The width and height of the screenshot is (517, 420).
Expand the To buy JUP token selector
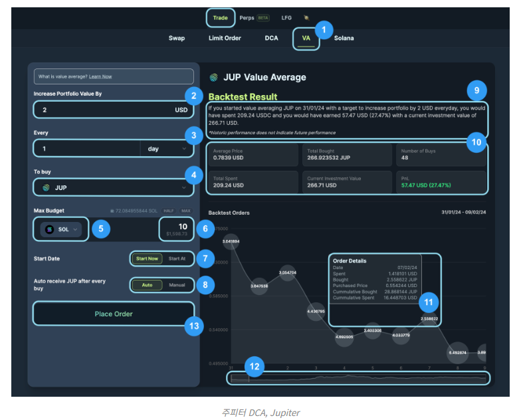[114, 188]
